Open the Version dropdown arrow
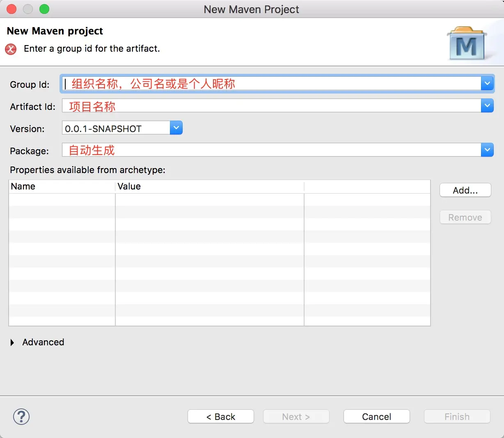504x438 pixels. tap(176, 128)
